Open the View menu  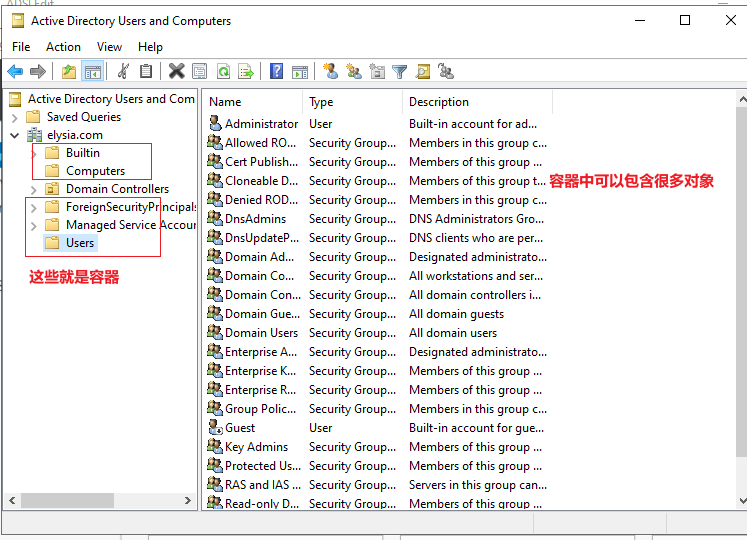[109, 47]
